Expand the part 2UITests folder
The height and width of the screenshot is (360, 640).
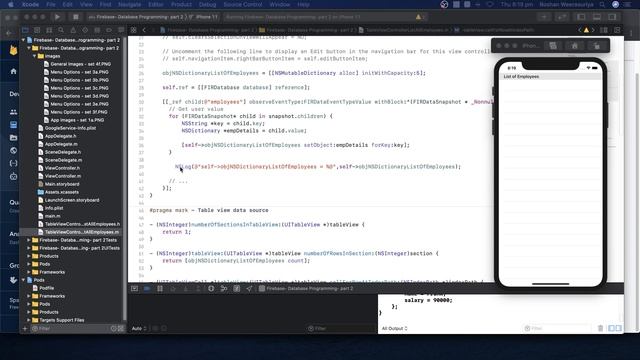point(29,248)
